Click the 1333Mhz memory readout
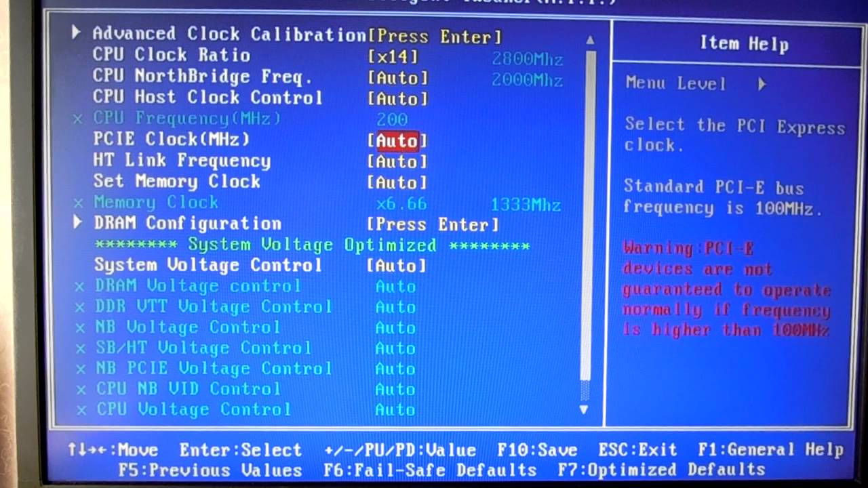 coord(526,205)
